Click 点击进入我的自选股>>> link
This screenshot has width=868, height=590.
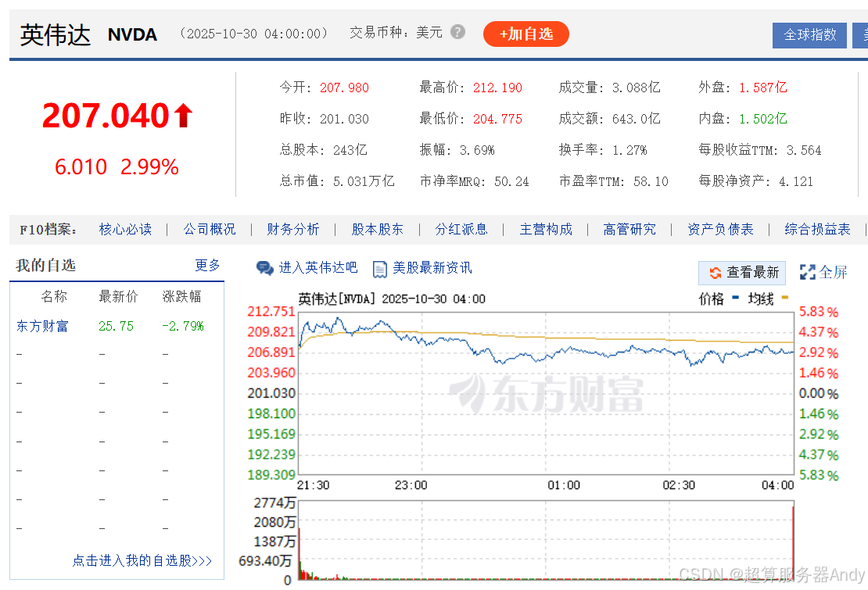pos(142,560)
